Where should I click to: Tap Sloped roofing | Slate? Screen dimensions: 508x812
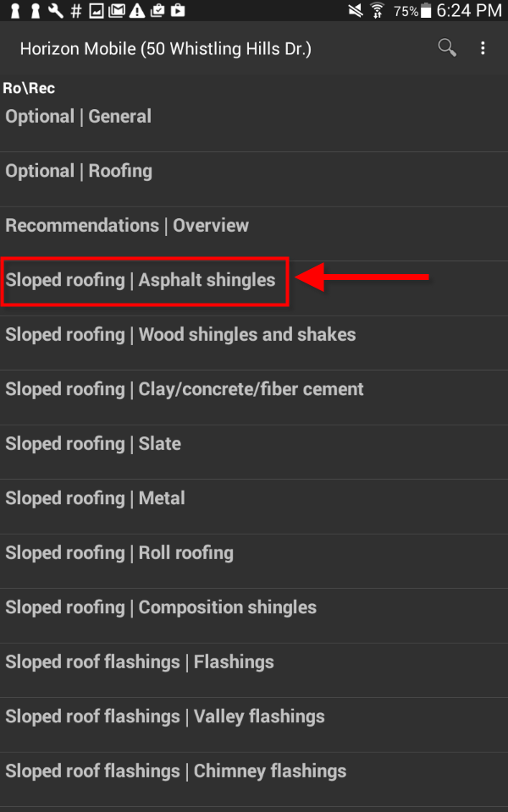tap(93, 444)
